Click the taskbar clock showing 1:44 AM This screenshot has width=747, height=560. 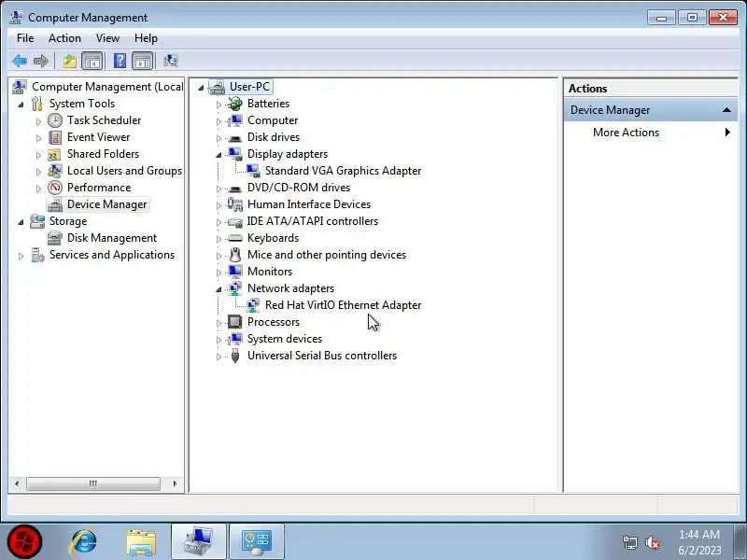(698, 542)
